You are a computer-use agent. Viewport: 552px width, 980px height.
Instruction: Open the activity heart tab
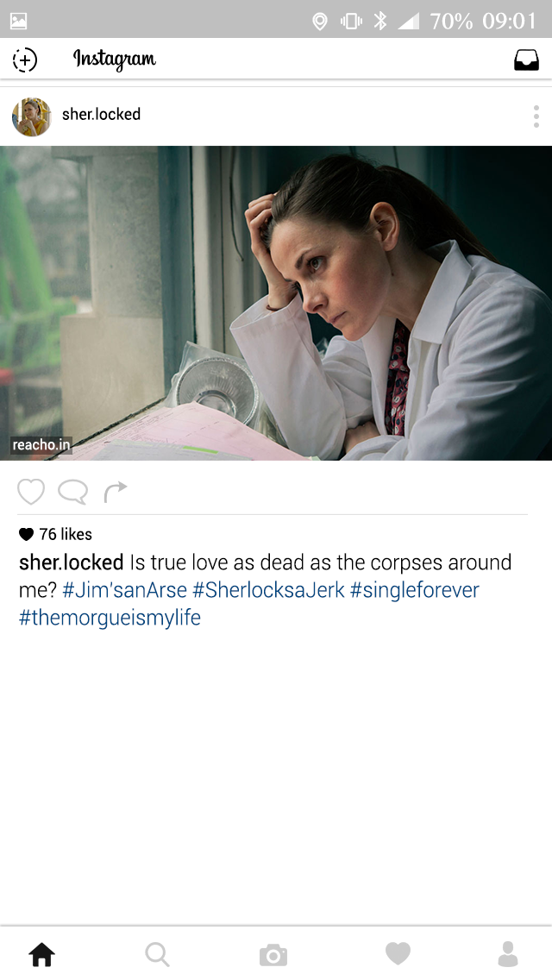click(398, 954)
